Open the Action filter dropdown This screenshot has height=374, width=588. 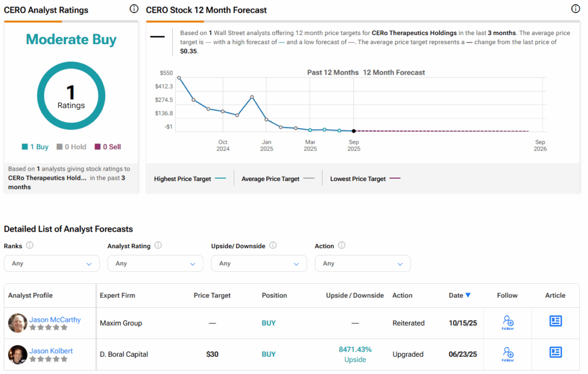pos(362,264)
